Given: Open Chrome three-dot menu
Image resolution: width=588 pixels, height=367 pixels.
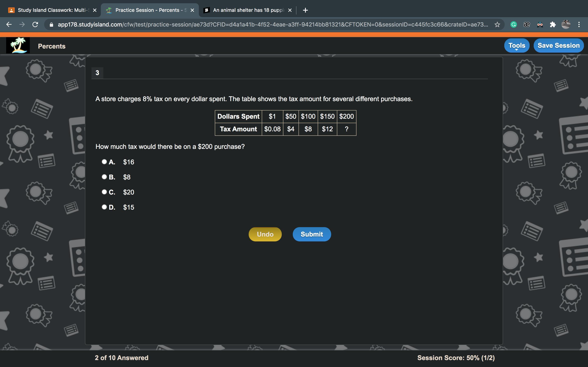Looking at the screenshot, I should (x=579, y=24).
